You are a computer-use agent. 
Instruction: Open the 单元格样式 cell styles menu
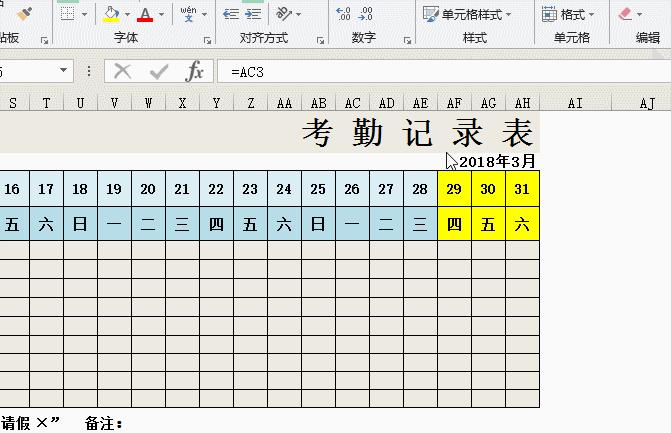(x=467, y=15)
